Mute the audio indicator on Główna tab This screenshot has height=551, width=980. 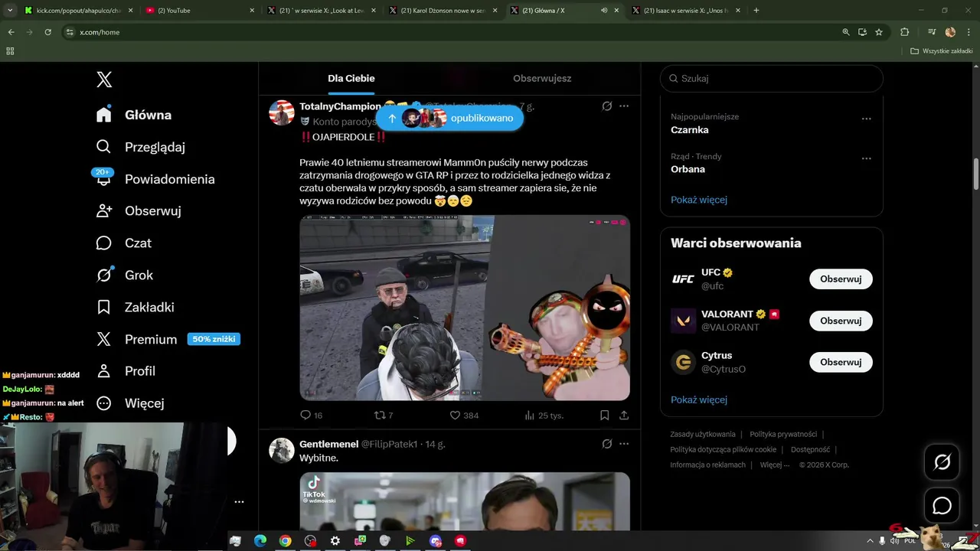[x=604, y=11]
